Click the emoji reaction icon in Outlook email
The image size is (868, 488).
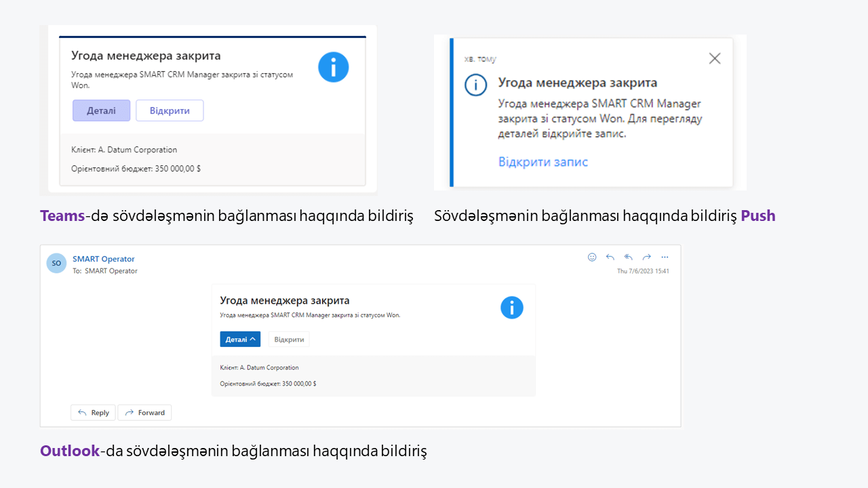(x=592, y=257)
